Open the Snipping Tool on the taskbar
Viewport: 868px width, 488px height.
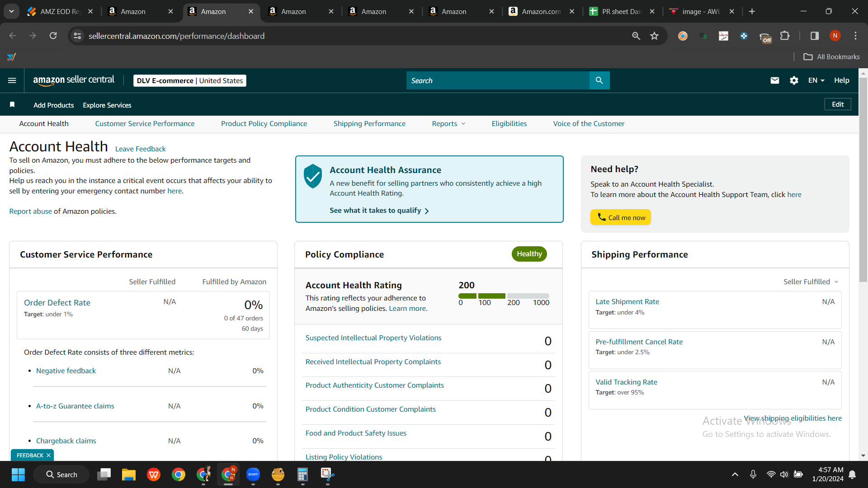click(x=327, y=474)
